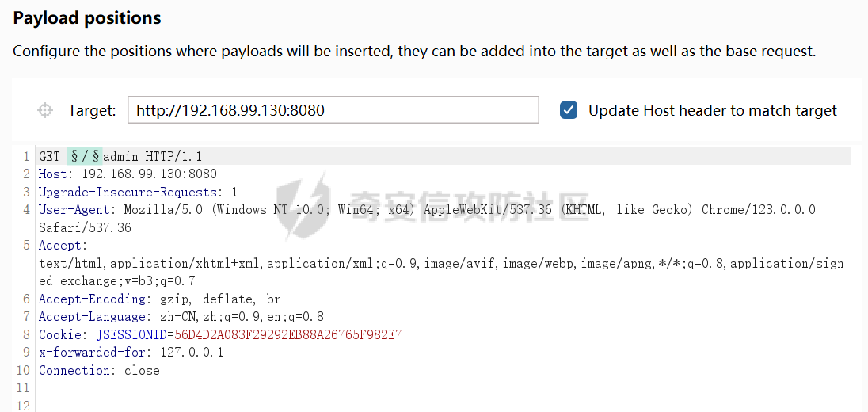This screenshot has height=412, width=868.
Task: Click the highlighted §/§ payload marker
Action: pos(84,156)
